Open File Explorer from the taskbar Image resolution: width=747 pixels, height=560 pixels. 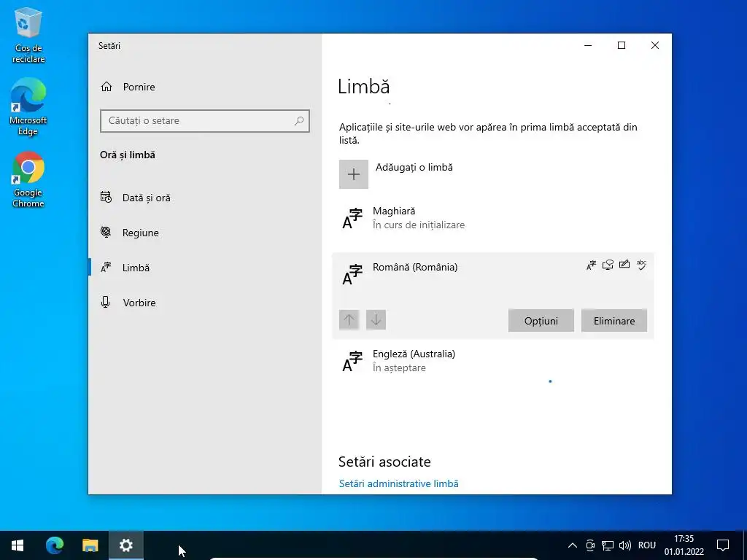pyautogui.click(x=90, y=545)
